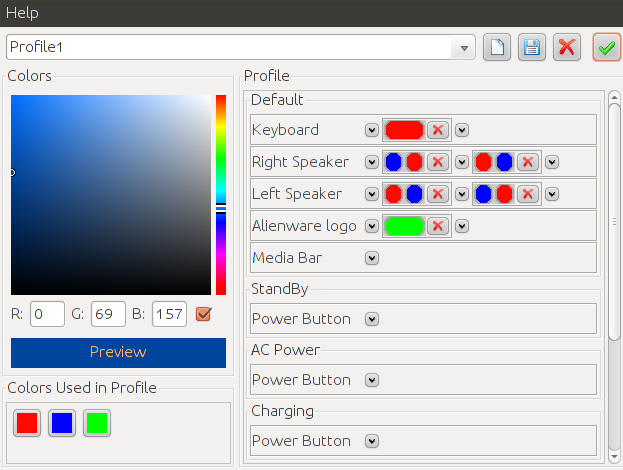Click red octagon in Left Speaker's second block

(x=504, y=194)
